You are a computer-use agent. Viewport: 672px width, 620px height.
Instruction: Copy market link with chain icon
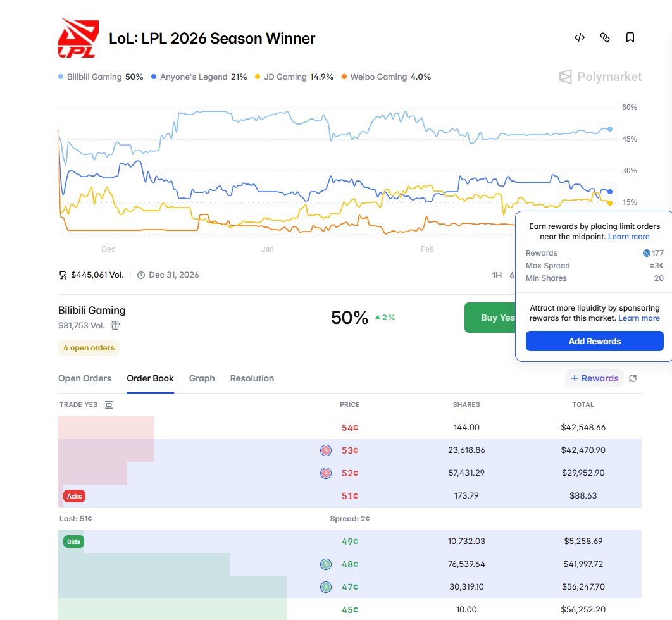click(605, 38)
